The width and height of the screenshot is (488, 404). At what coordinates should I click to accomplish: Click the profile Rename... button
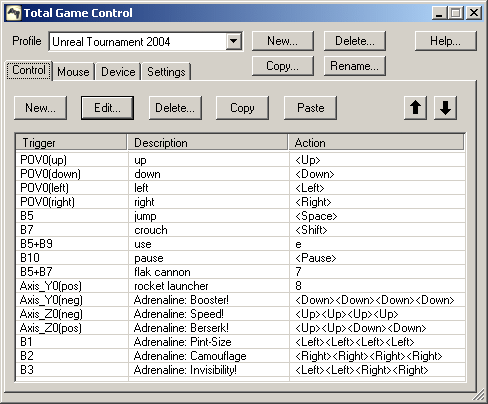[355, 66]
